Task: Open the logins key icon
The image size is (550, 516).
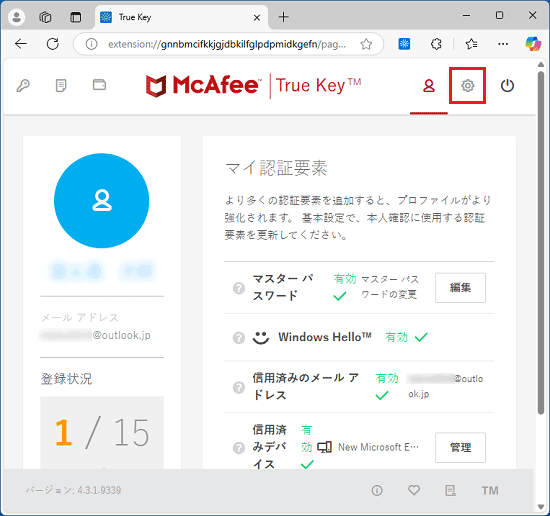Action: pos(23,85)
